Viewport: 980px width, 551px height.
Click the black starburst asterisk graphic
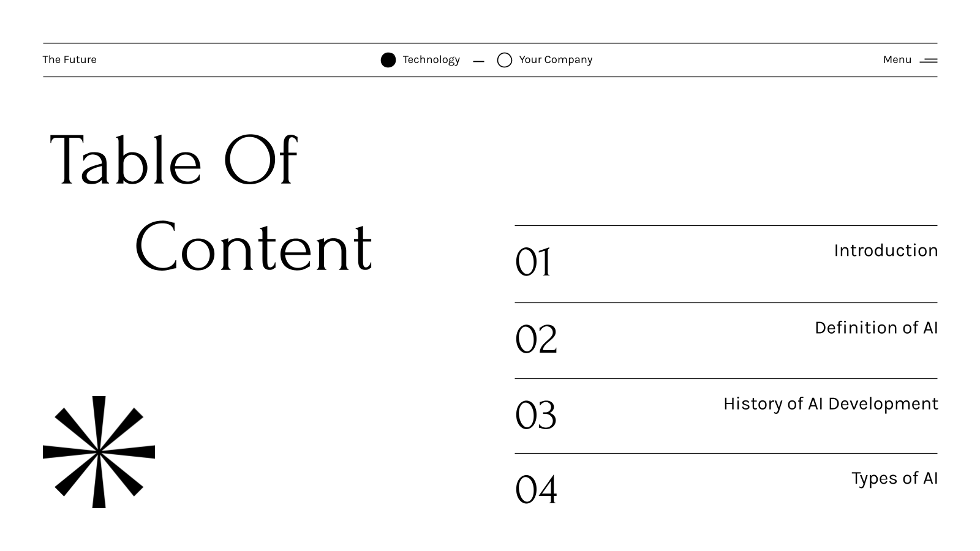[99, 452]
